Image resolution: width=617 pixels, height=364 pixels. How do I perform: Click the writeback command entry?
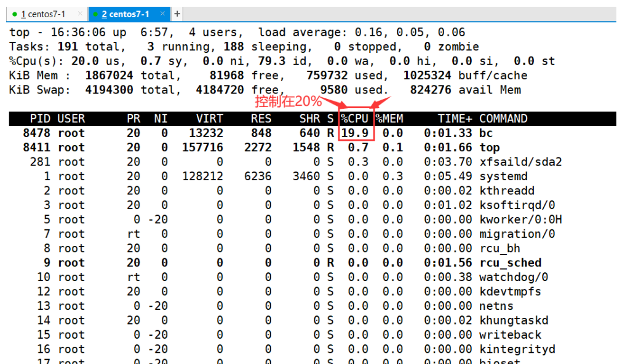pos(510,335)
